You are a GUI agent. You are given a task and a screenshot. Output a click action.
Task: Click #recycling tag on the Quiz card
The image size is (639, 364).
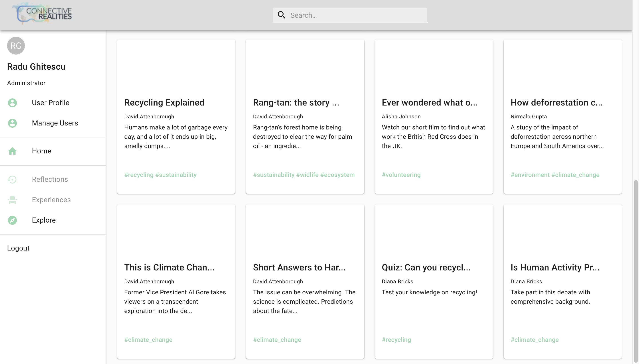396,340
